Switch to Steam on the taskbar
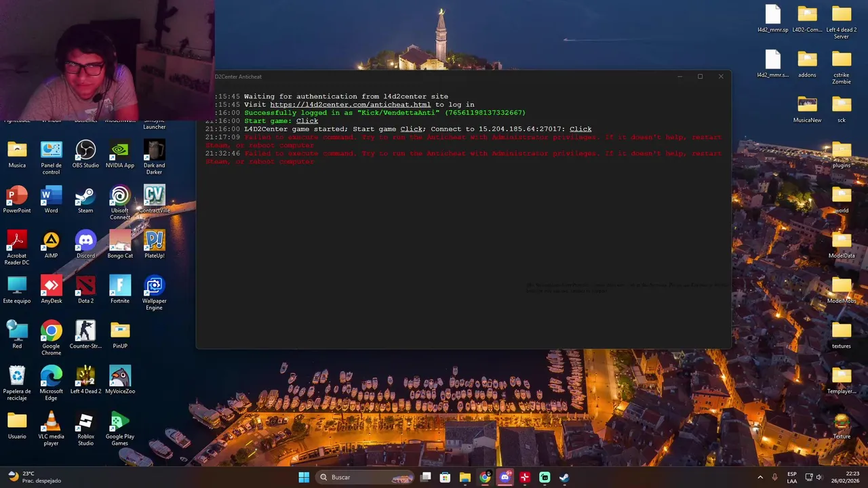 pos(564,477)
